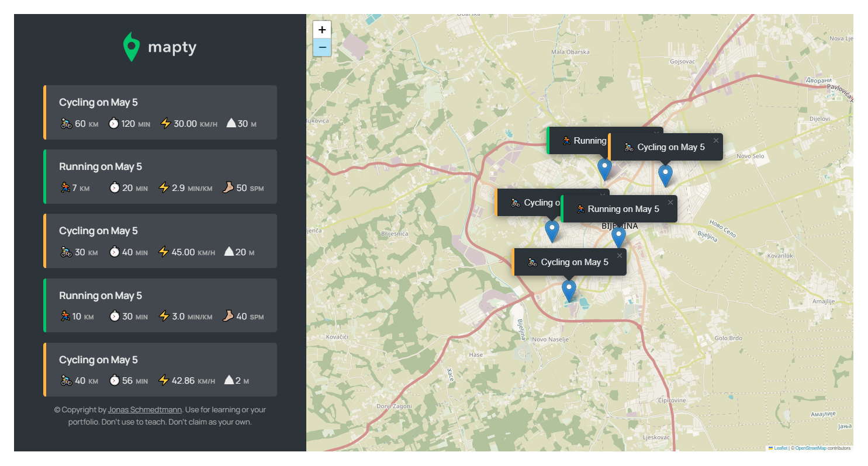Click the runner emoji in 'Running on May 5' popup
The height and width of the screenshot is (466, 868).
[580, 209]
